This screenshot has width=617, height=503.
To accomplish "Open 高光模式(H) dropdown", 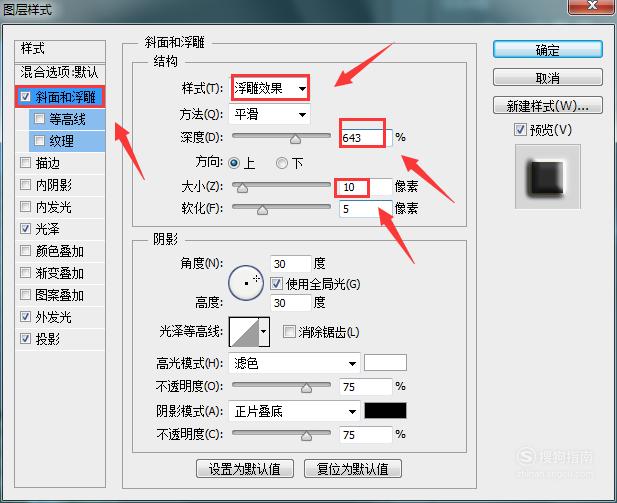I will pyautogui.click(x=294, y=363).
